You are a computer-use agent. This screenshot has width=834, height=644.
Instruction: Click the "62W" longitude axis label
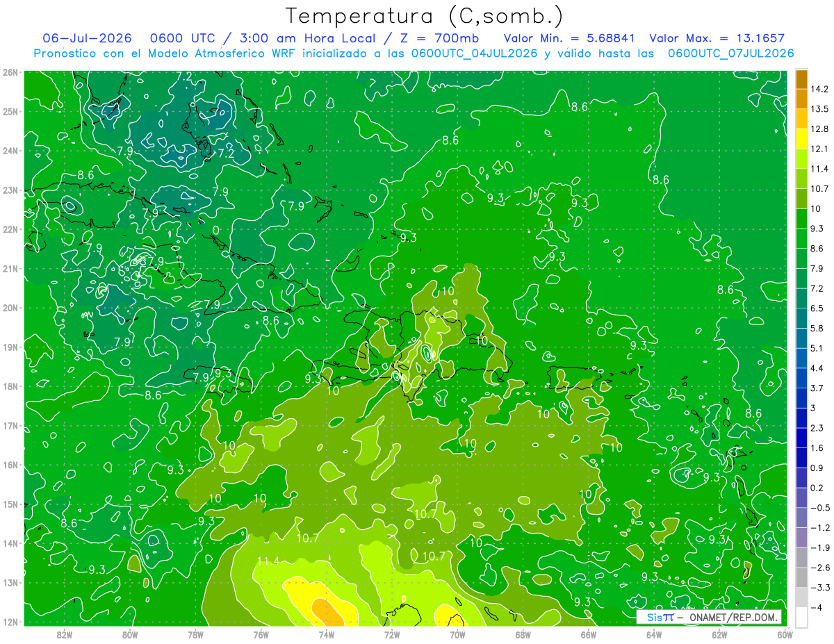(719, 634)
